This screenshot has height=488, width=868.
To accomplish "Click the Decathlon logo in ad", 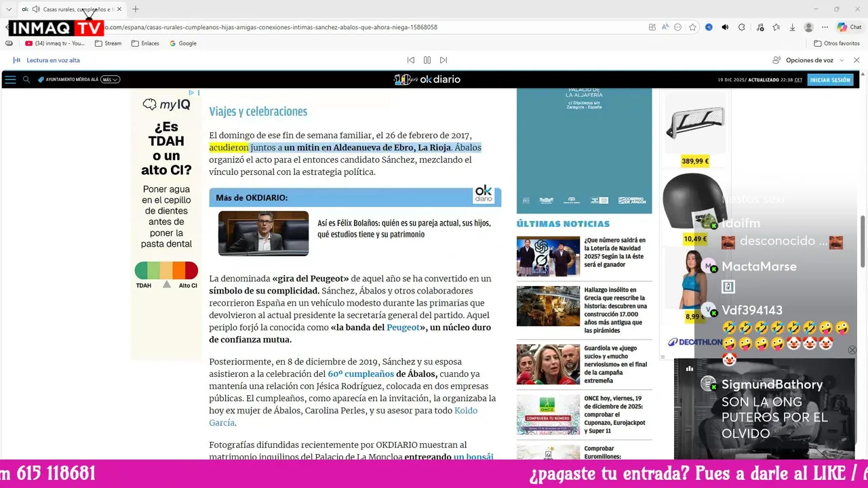I will [694, 342].
